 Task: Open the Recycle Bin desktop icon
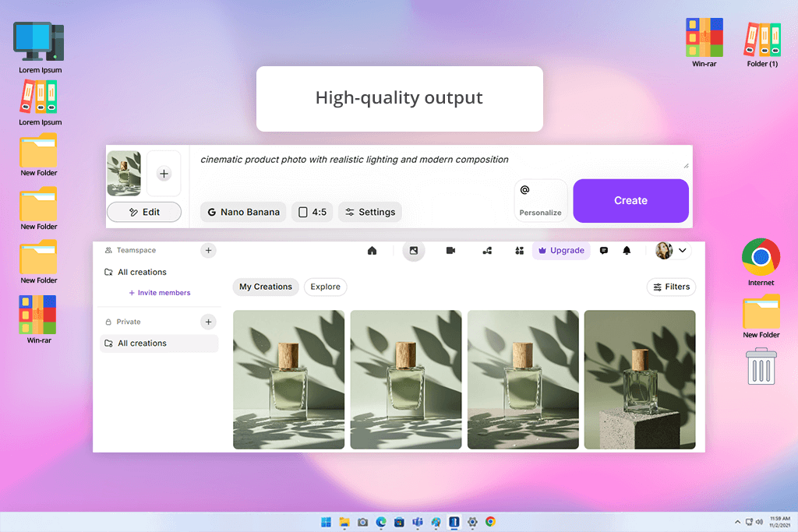(761, 366)
